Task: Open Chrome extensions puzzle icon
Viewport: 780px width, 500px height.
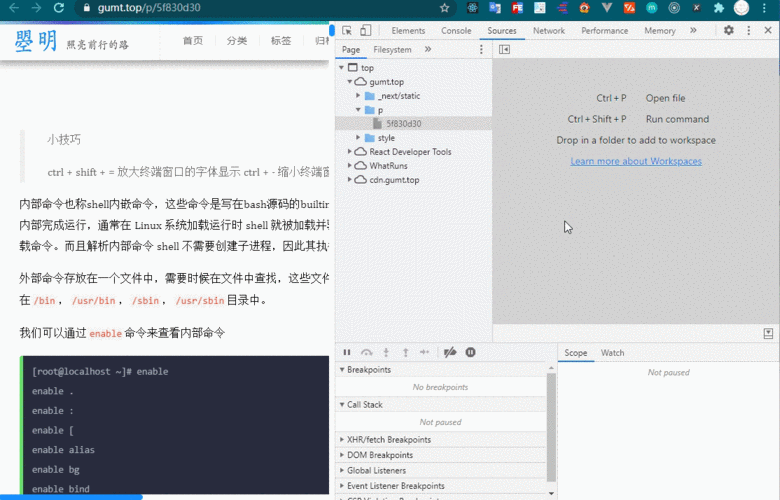Action: coord(718,8)
